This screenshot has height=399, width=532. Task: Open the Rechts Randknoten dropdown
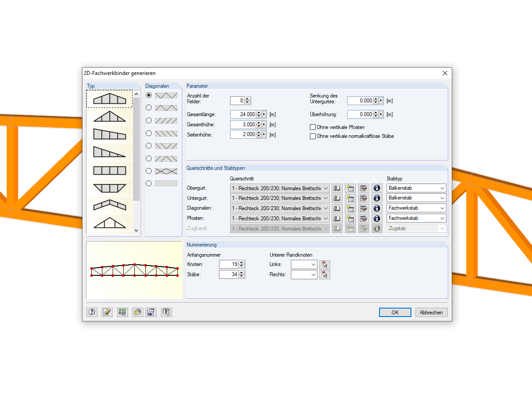304,275
